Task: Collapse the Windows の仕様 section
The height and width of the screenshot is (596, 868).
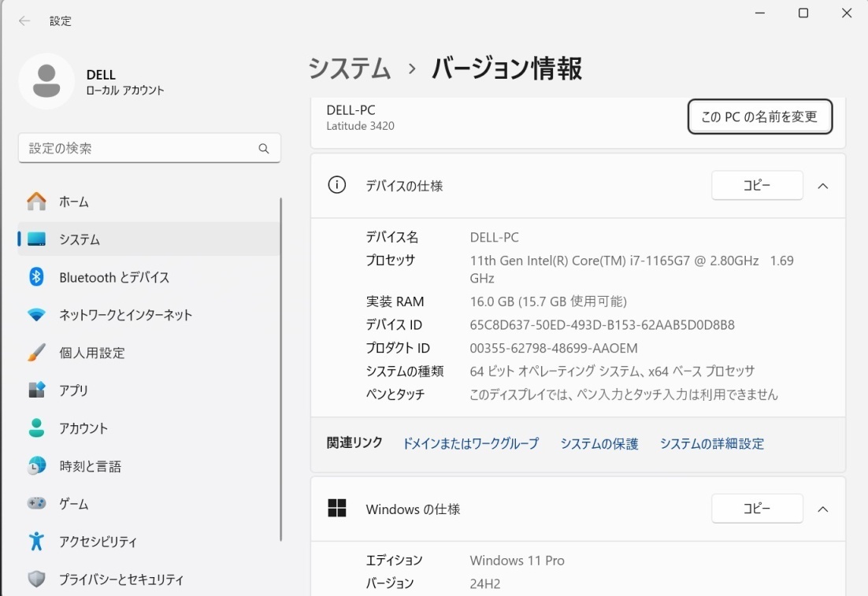Action: pos(822,509)
